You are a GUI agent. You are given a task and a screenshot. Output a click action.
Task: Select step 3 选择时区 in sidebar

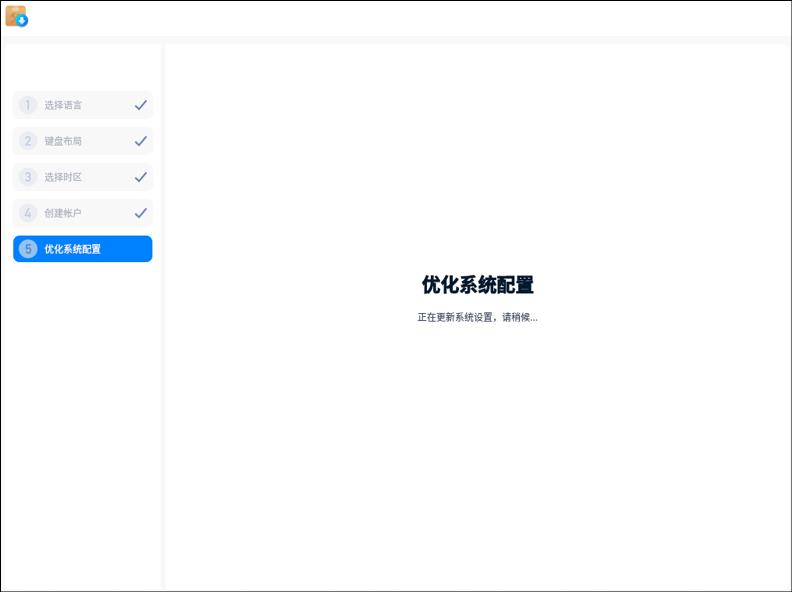point(83,177)
